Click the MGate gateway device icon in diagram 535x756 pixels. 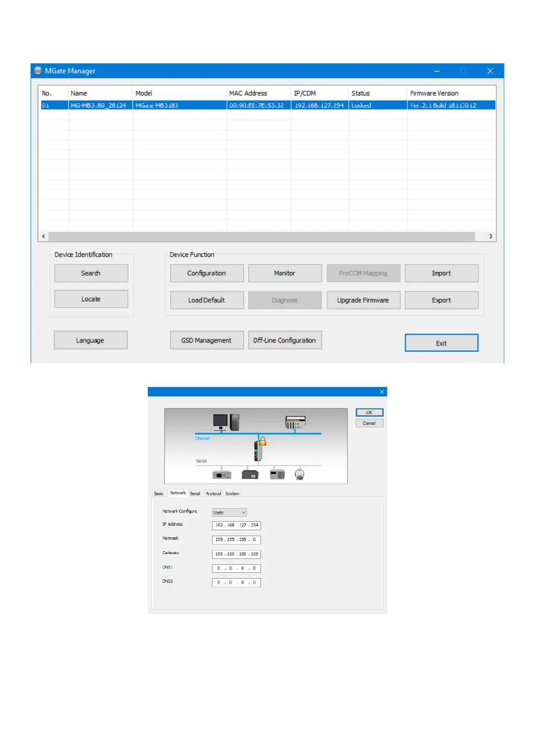coord(258,451)
